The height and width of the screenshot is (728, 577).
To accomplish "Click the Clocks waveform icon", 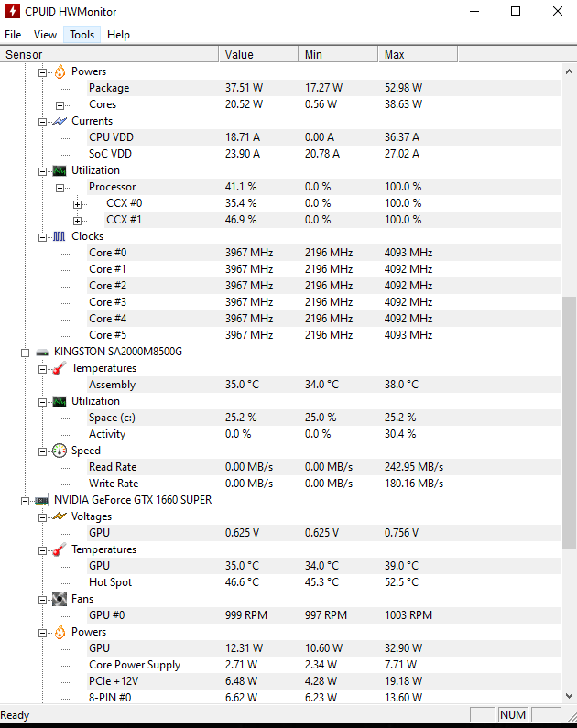I will coord(60,237).
